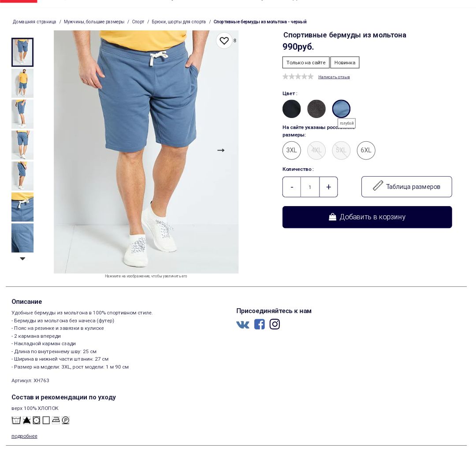This screenshot has width=476, height=454.
Task: Click the machine wash care symbol
Action: [x=16, y=421]
